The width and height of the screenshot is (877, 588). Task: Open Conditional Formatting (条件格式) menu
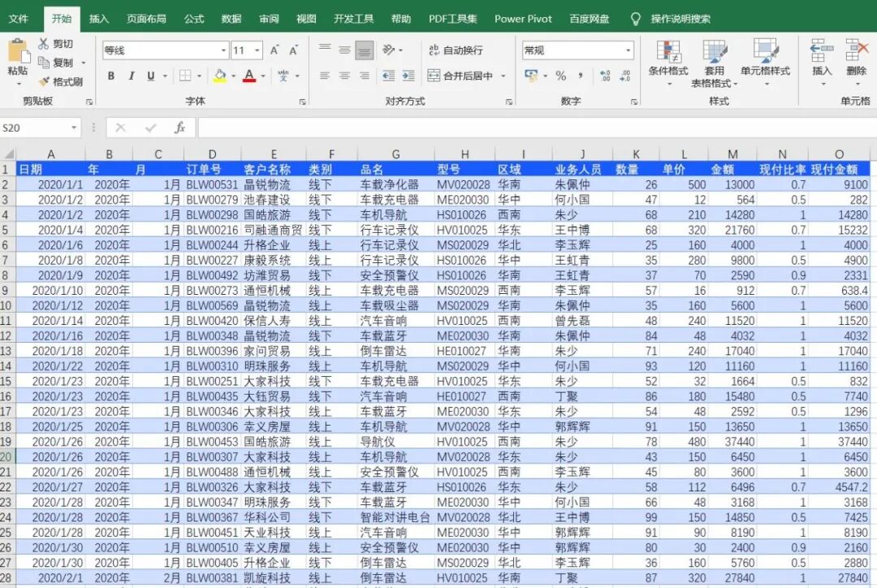pos(668,63)
